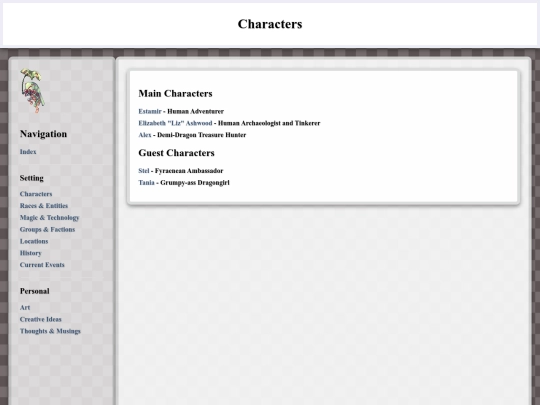Click "Human Archaeologist and Tinkerer" text
This screenshot has height=405, width=540.
[269, 123]
